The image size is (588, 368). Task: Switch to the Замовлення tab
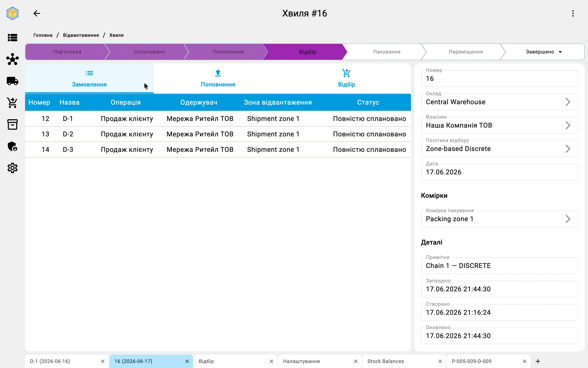pos(89,78)
